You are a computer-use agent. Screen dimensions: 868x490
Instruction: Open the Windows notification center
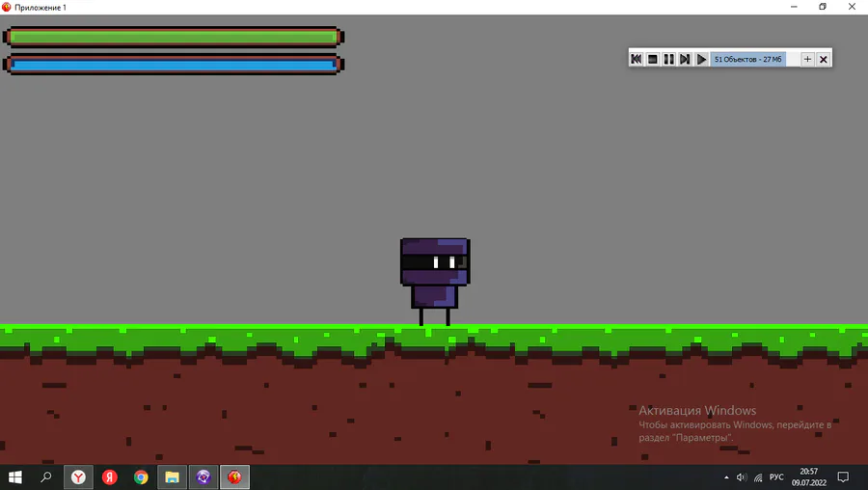coord(843,477)
